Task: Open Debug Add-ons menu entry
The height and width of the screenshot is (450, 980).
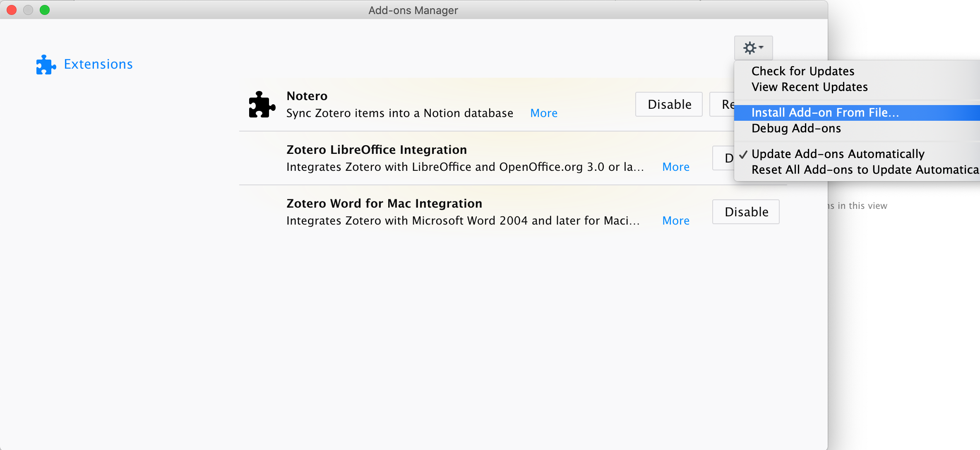Action: tap(796, 128)
